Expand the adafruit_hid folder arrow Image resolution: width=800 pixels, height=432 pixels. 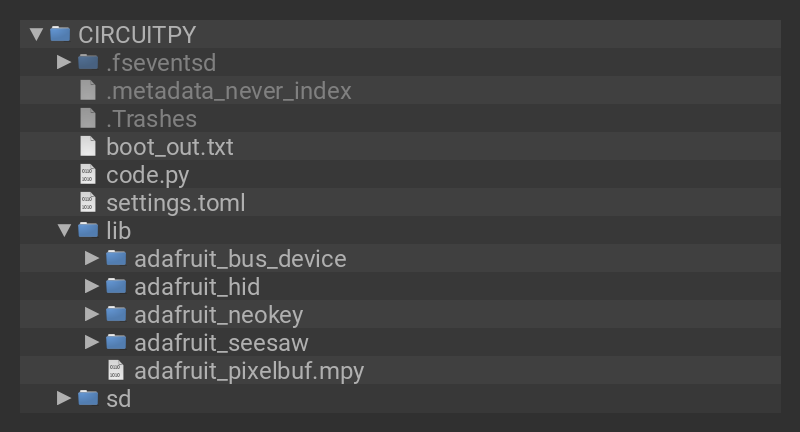tap(92, 286)
